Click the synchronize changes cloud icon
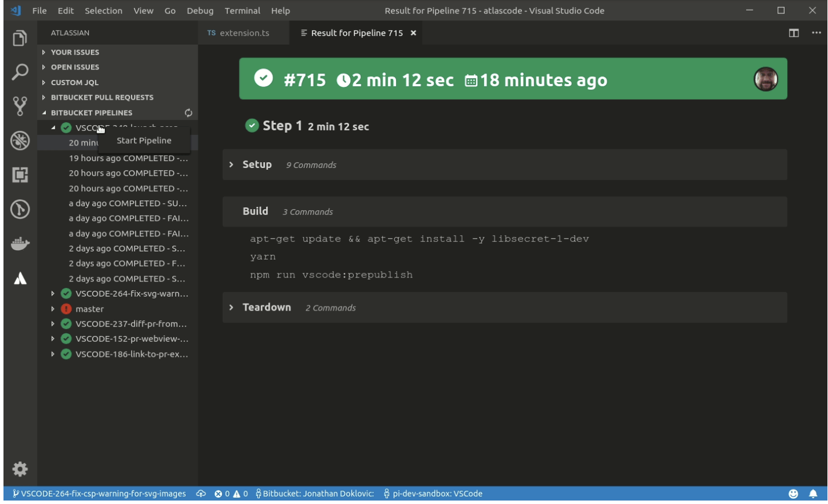This screenshot has width=828, height=504. click(x=201, y=494)
